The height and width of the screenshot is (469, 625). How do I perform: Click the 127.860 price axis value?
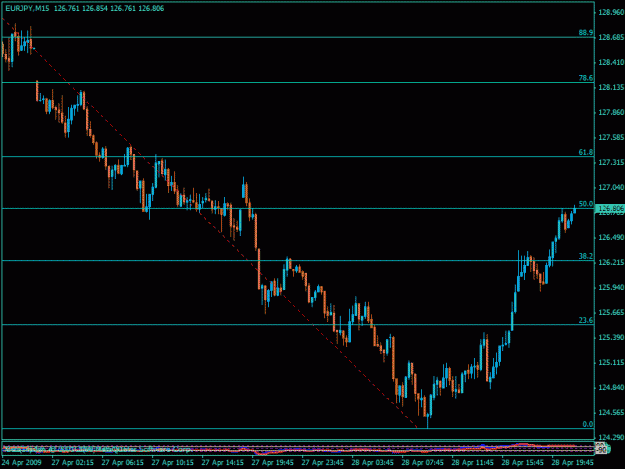pyautogui.click(x=611, y=112)
